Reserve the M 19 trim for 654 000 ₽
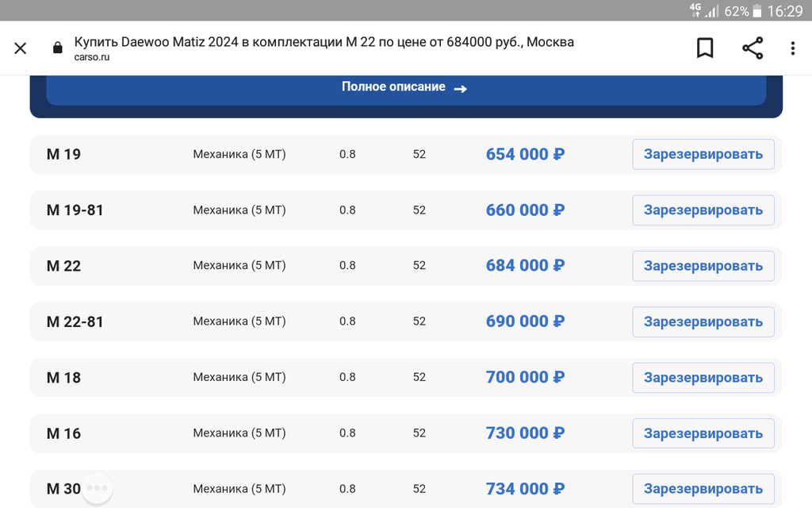The width and height of the screenshot is (812, 508). click(703, 155)
